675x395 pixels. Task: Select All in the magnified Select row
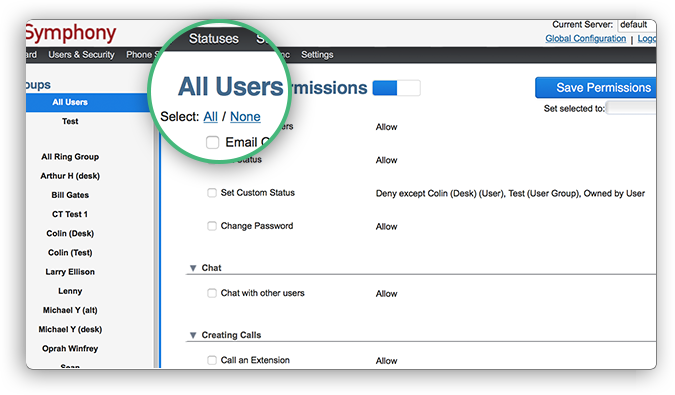coord(211,117)
